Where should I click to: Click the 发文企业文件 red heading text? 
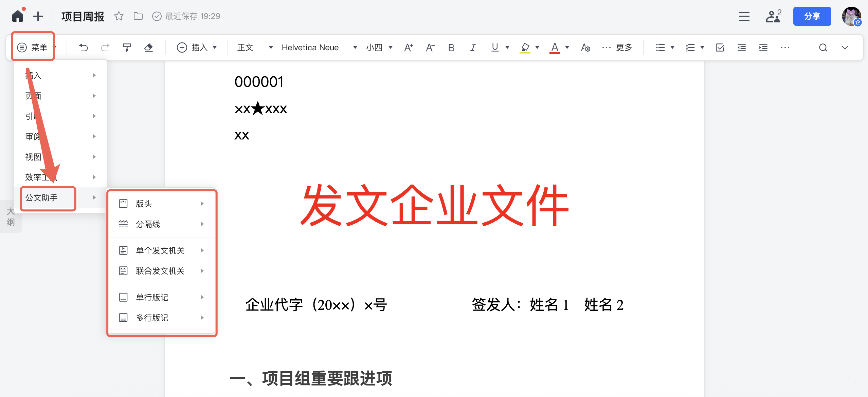tap(434, 205)
